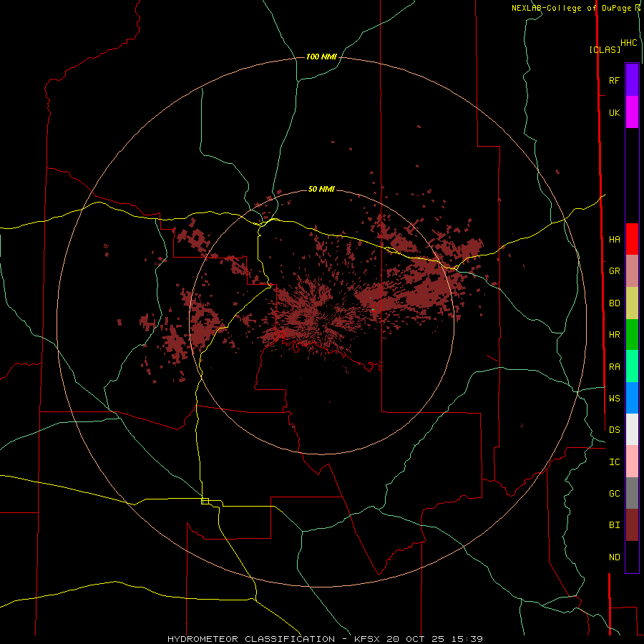Click the white DS legend swatch

(x=632, y=429)
